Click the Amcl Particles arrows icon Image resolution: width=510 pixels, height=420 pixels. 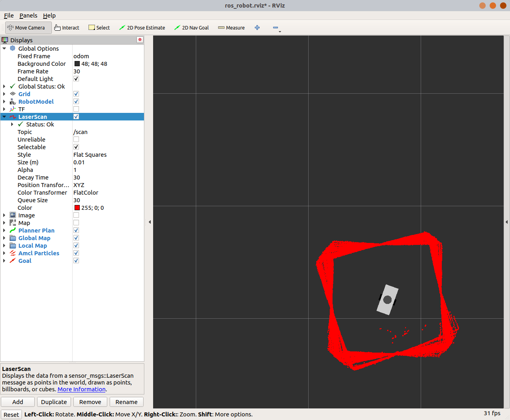tap(13, 253)
